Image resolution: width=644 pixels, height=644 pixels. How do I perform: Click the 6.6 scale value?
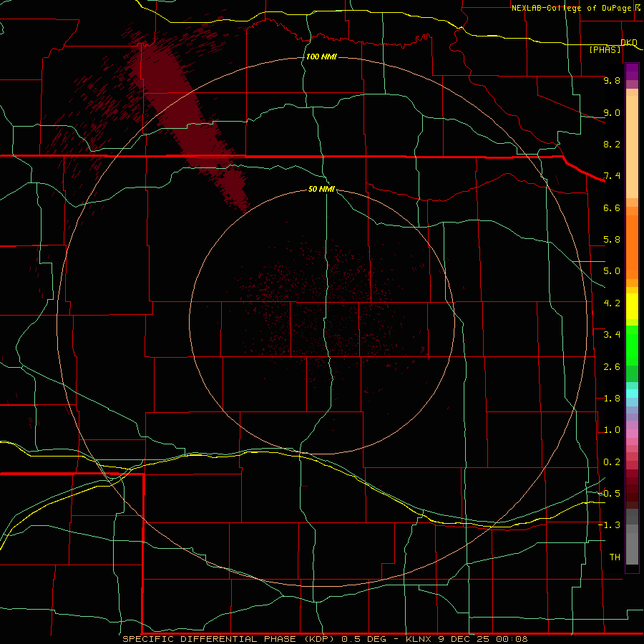point(612,208)
